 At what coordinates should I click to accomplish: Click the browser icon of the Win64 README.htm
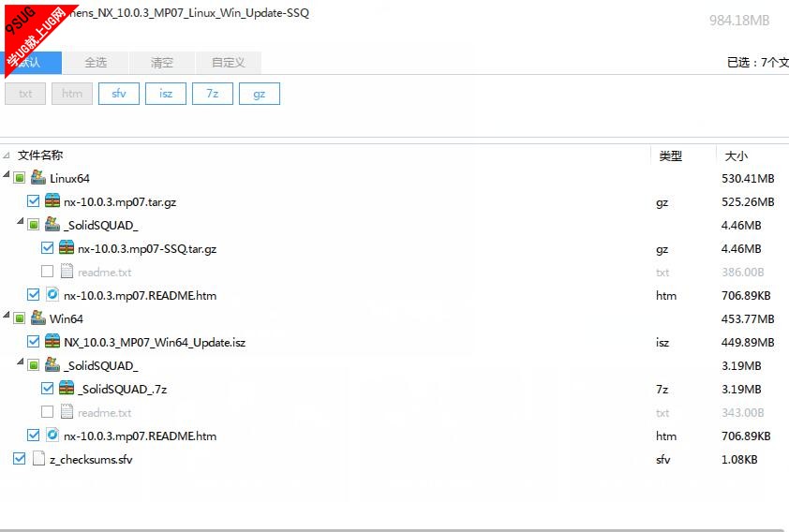[x=52, y=435]
